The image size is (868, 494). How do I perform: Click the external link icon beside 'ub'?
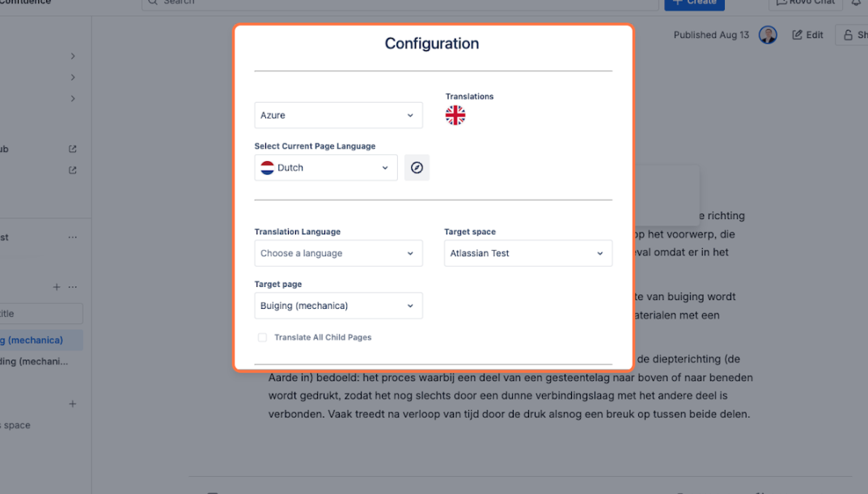73,149
